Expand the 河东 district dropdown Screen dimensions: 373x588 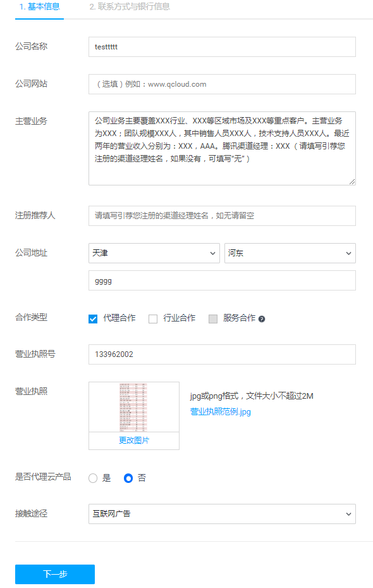pyautogui.click(x=290, y=253)
